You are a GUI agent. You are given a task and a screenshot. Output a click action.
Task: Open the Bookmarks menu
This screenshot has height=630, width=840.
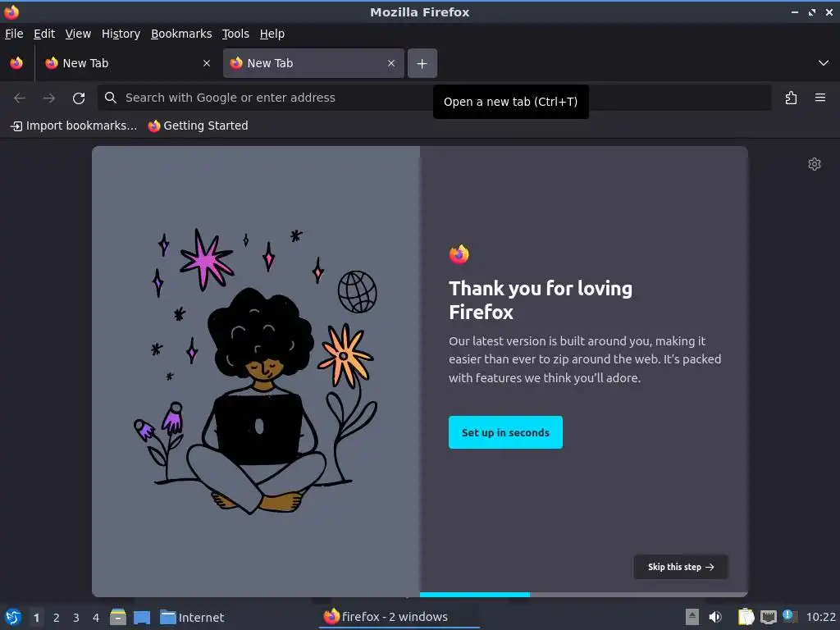point(181,34)
